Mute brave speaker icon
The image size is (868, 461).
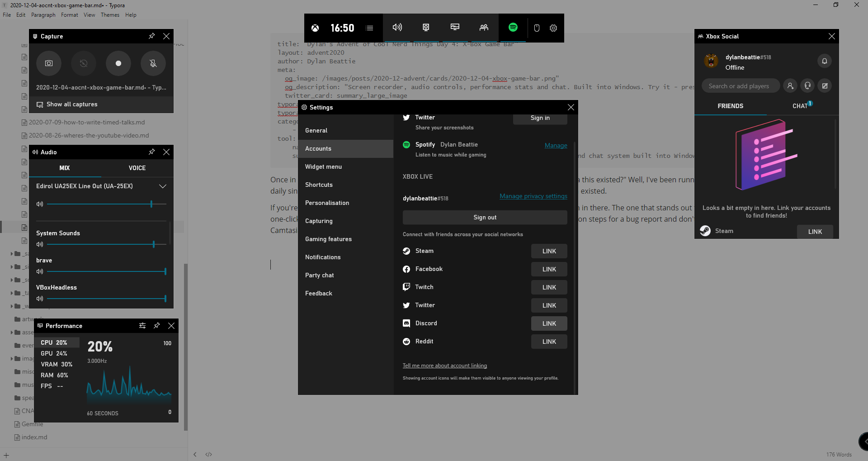[x=40, y=271]
